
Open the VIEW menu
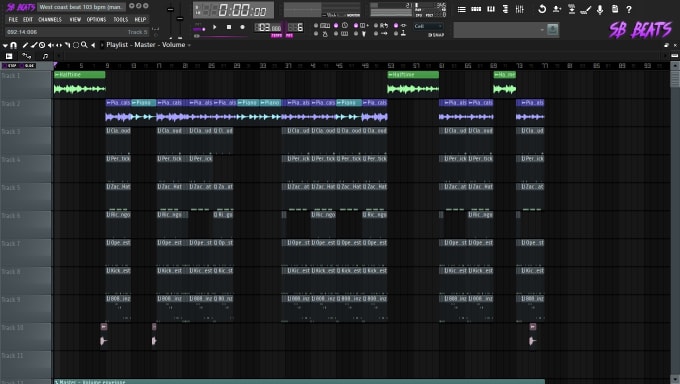tap(75, 20)
